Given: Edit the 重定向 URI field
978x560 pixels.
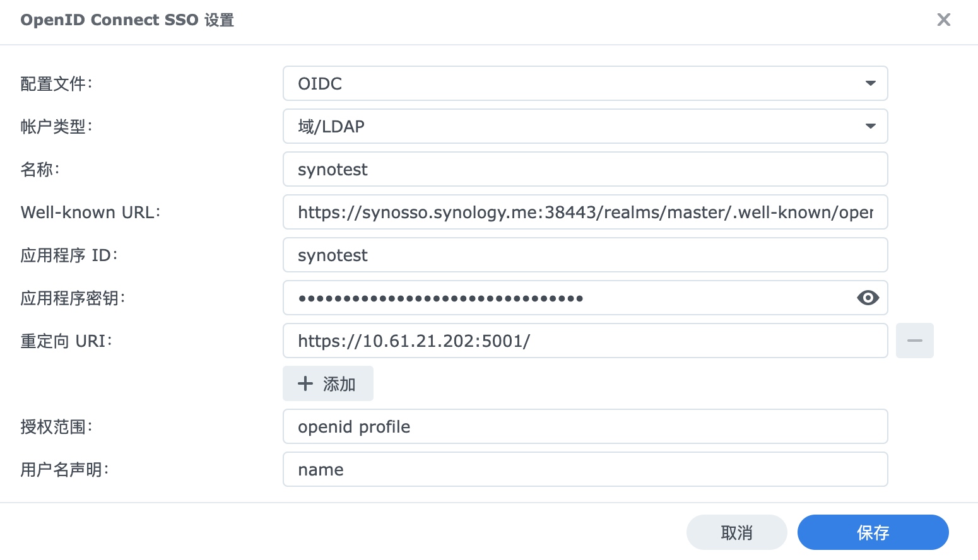Looking at the screenshot, I should (586, 341).
